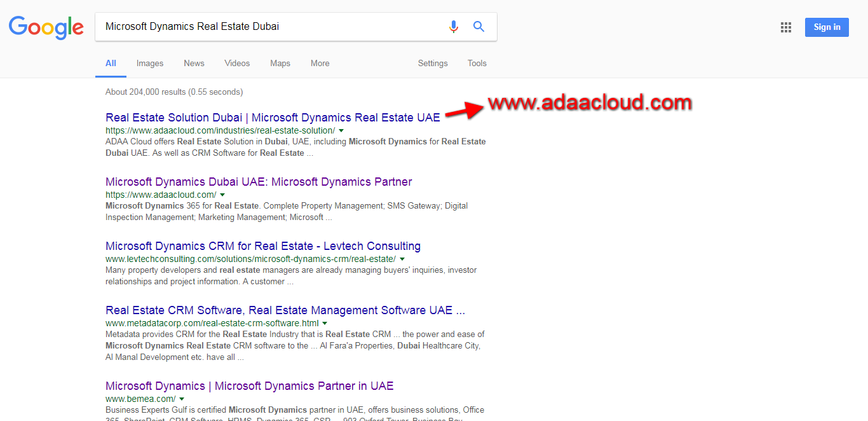Expand arrow beside metadatacorp.com URL
The image size is (868, 421).
tap(325, 324)
